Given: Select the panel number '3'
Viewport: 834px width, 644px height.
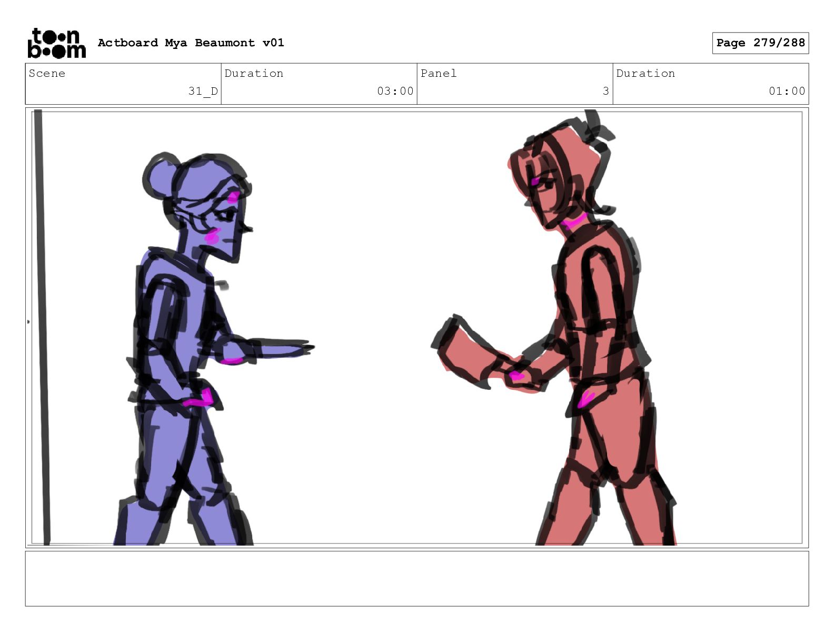Looking at the screenshot, I should tap(606, 91).
